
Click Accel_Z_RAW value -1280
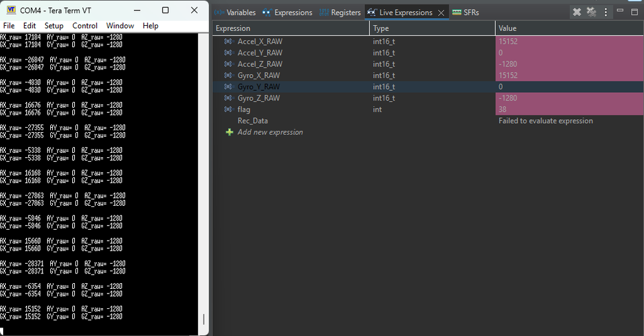(507, 64)
